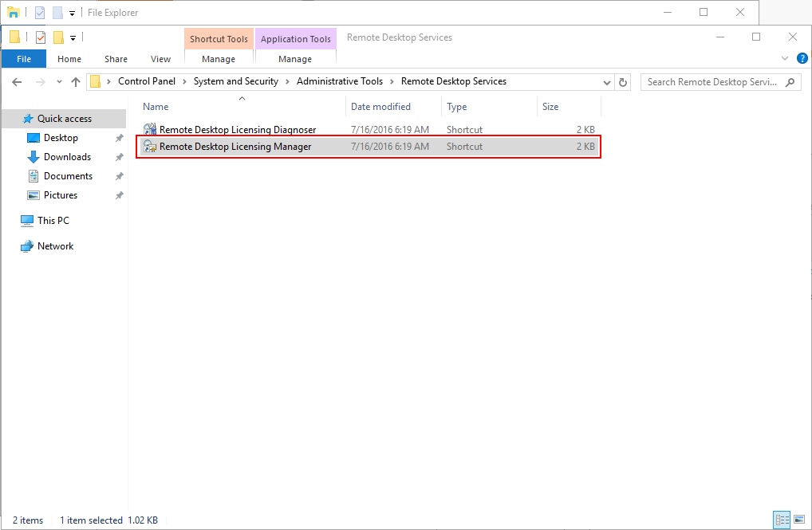Open Manage tab under Application Tools
The width and height of the screenshot is (812, 530).
[295, 59]
